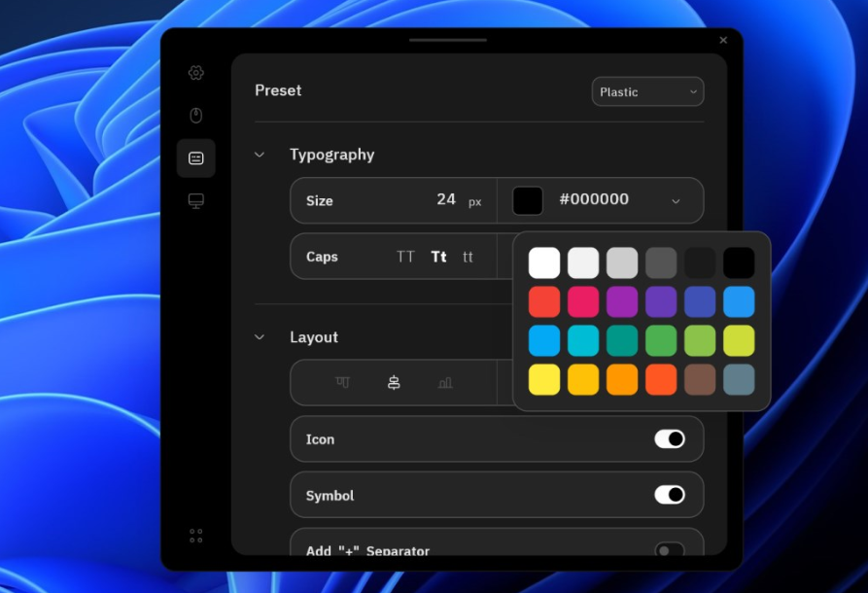Viewport: 868px width, 593px height.
Task: Pick the pink magenta swatch
Action: click(583, 301)
